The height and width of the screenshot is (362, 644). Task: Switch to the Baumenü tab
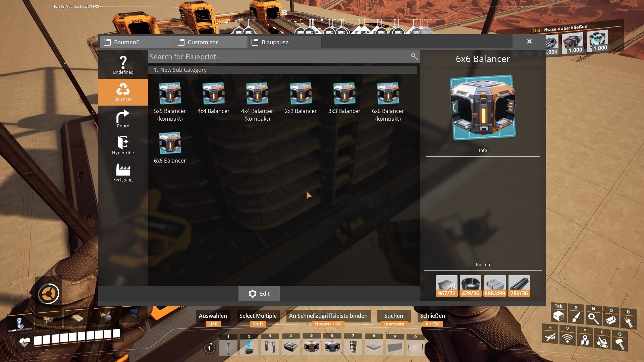click(137, 42)
